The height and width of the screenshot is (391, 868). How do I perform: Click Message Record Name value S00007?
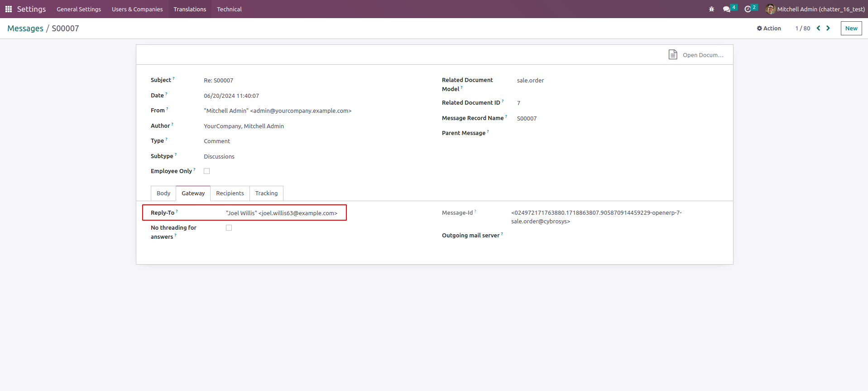pyautogui.click(x=527, y=119)
